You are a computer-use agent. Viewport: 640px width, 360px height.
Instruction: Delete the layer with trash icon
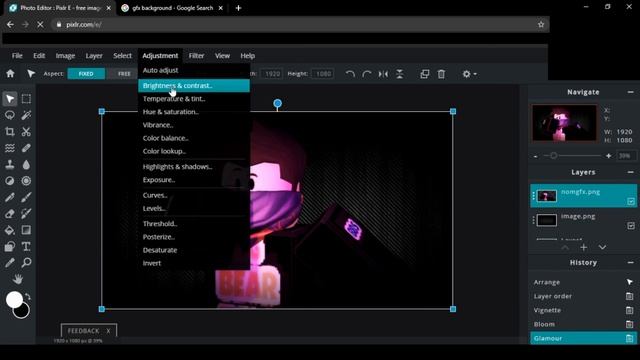tap(441, 74)
